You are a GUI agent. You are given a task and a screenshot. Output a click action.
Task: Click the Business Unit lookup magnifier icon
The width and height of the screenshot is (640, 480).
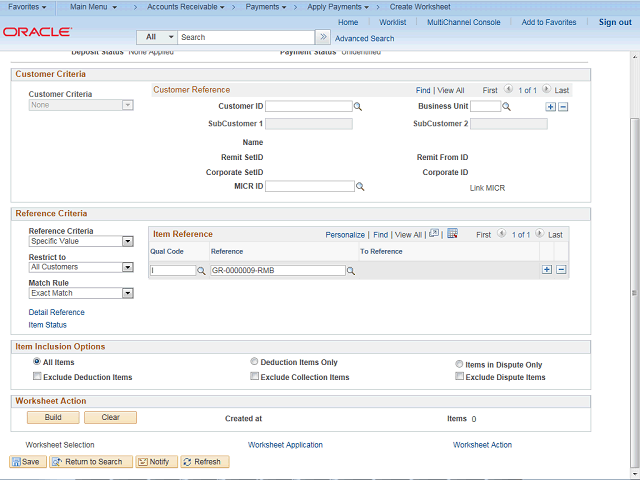point(507,106)
